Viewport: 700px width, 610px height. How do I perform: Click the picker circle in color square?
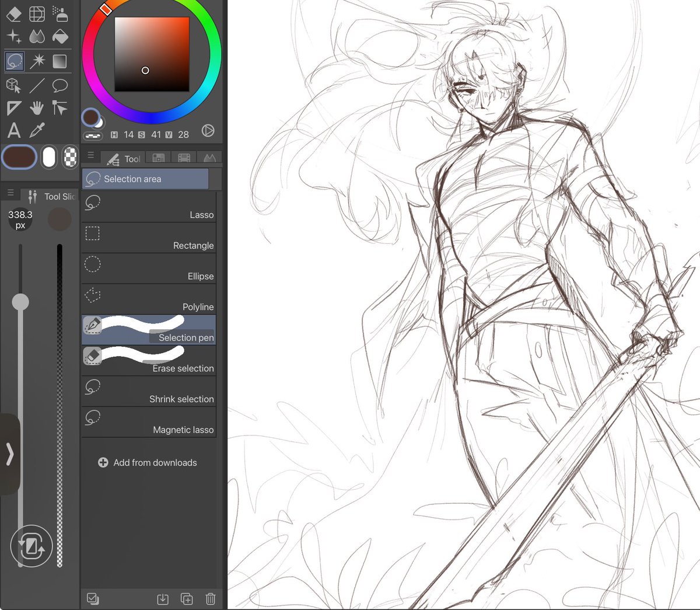pos(145,70)
